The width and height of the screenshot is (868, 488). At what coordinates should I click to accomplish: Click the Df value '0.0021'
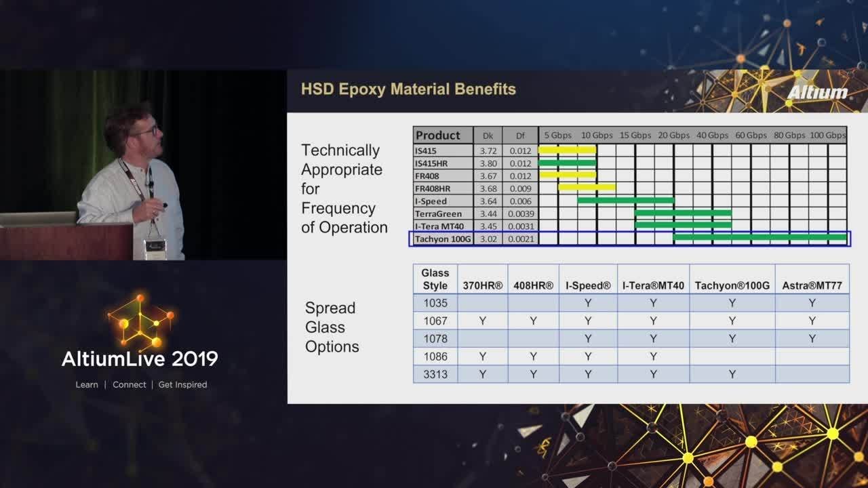pos(521,239)
